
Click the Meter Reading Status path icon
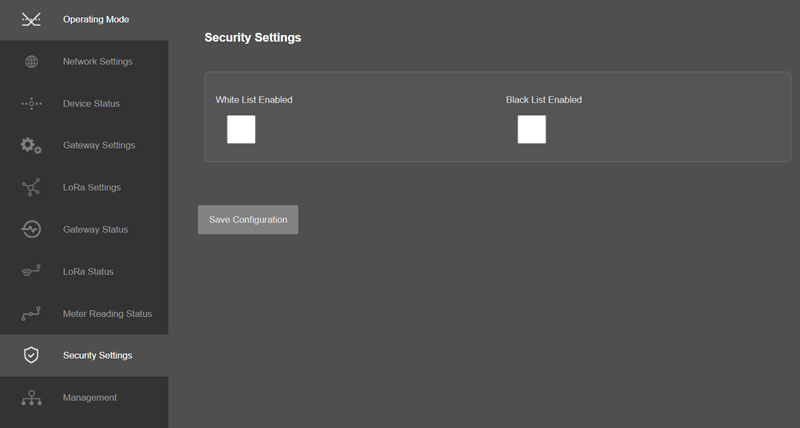[x=31, y=314]
